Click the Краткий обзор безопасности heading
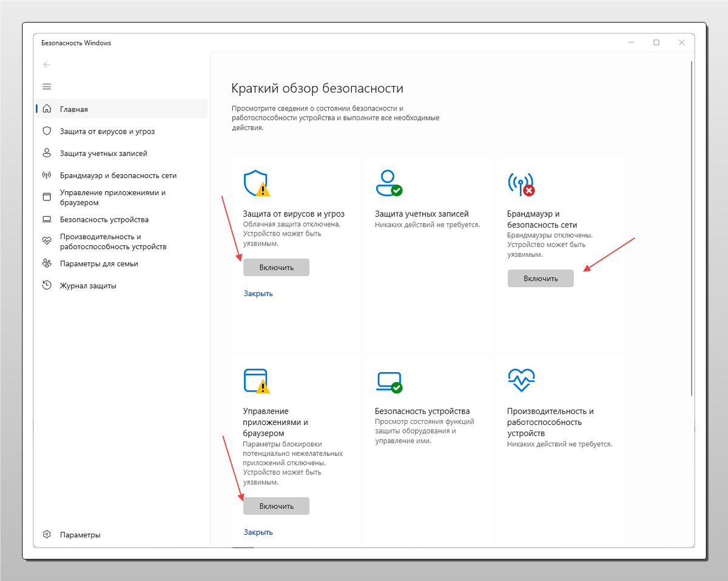Image resolution: width=728 pixels, height=581 pixels. (317, 89)
